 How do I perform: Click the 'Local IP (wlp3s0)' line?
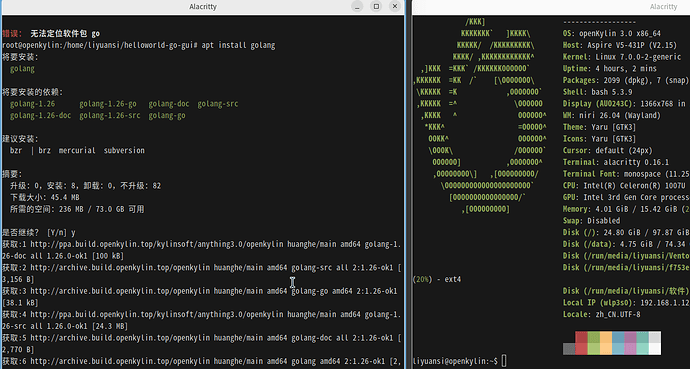point(626,303)
